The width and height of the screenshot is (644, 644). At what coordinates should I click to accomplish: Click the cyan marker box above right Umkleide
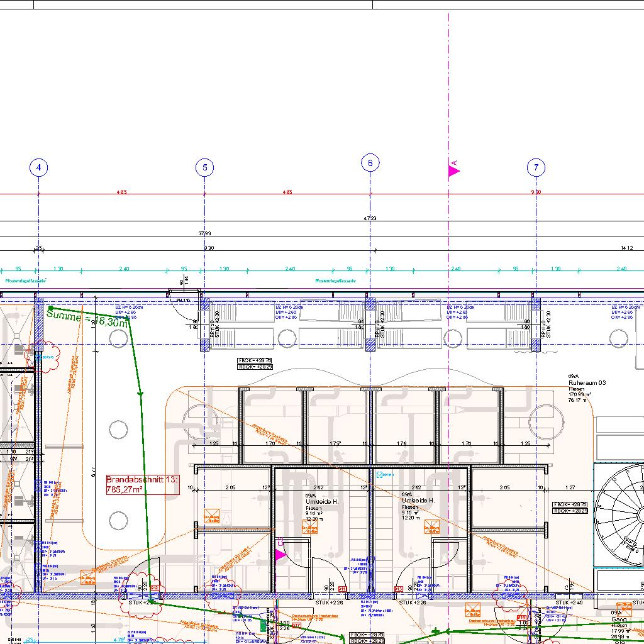[x=379, y=475]
